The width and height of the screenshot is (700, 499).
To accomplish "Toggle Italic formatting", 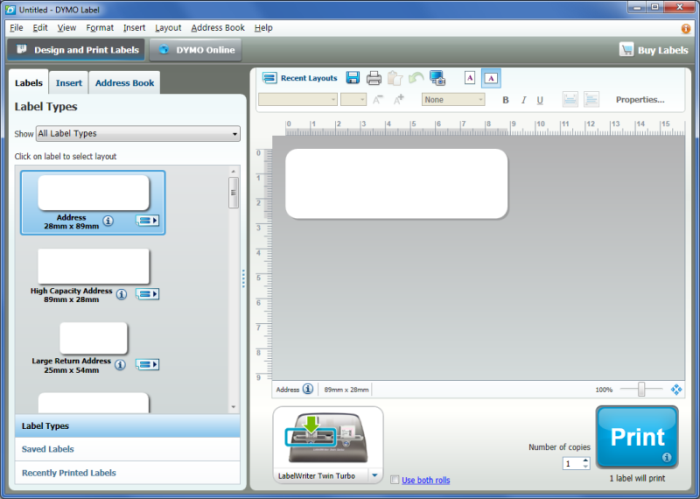I will click(523, 100).
